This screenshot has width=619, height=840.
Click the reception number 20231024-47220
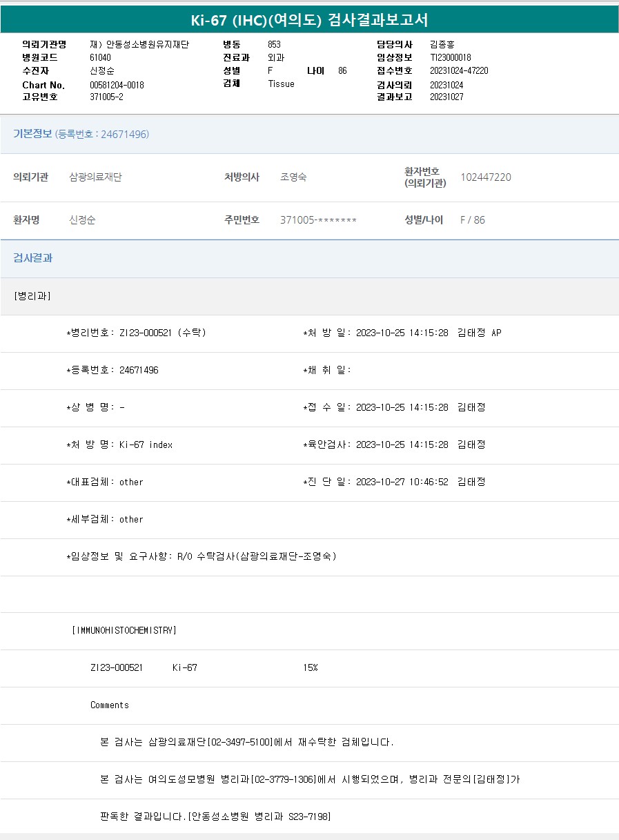(x=459, y=71)
